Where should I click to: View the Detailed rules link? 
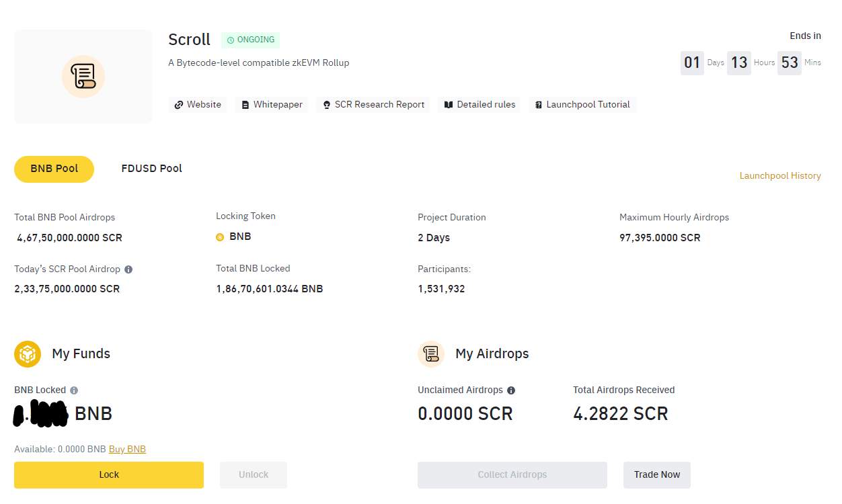480,105
